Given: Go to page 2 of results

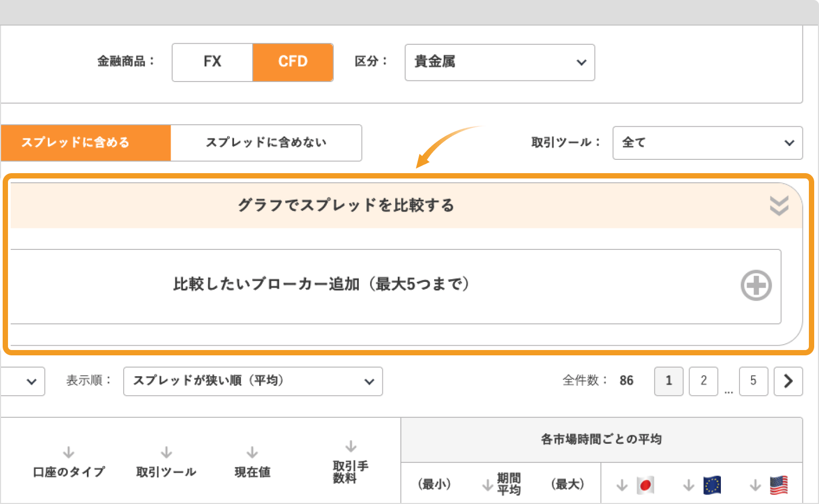Looking at the screenshot, I should click(x=703, y=381).
